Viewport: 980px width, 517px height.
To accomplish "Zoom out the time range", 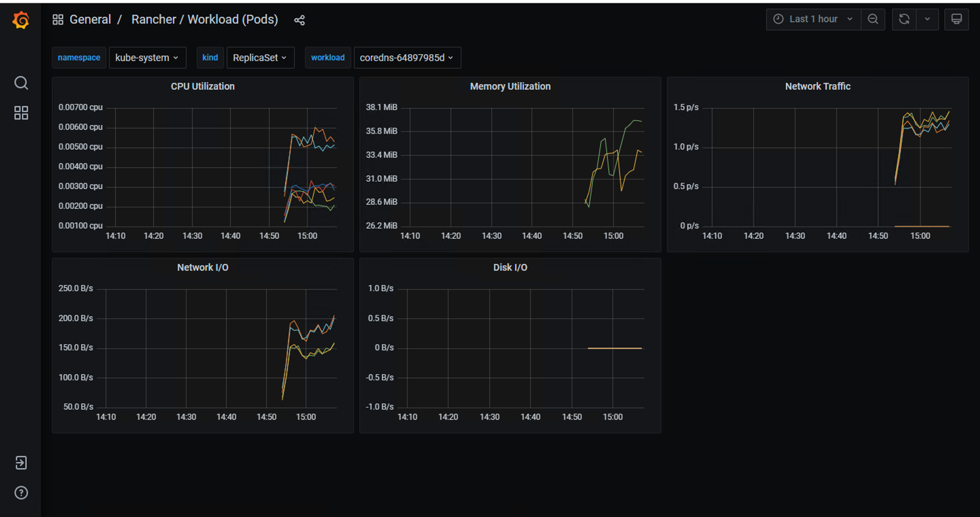I will 873,19.
